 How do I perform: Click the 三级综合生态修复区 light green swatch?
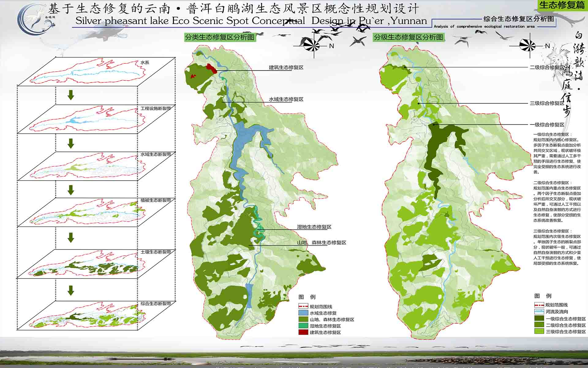[x=539, y=332]
